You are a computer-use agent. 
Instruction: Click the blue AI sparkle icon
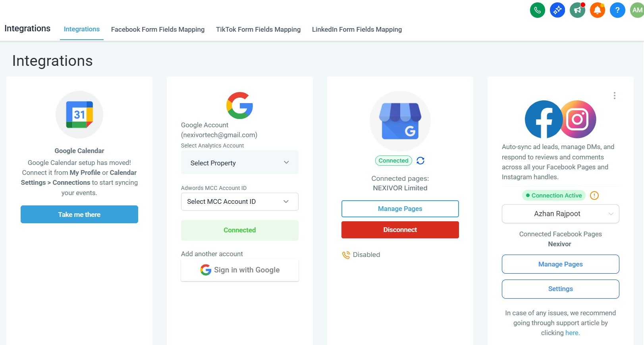[557, 10]
